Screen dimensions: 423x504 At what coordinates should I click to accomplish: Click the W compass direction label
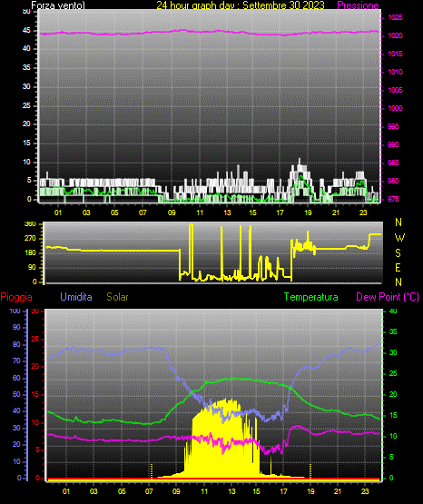[399, 238]
